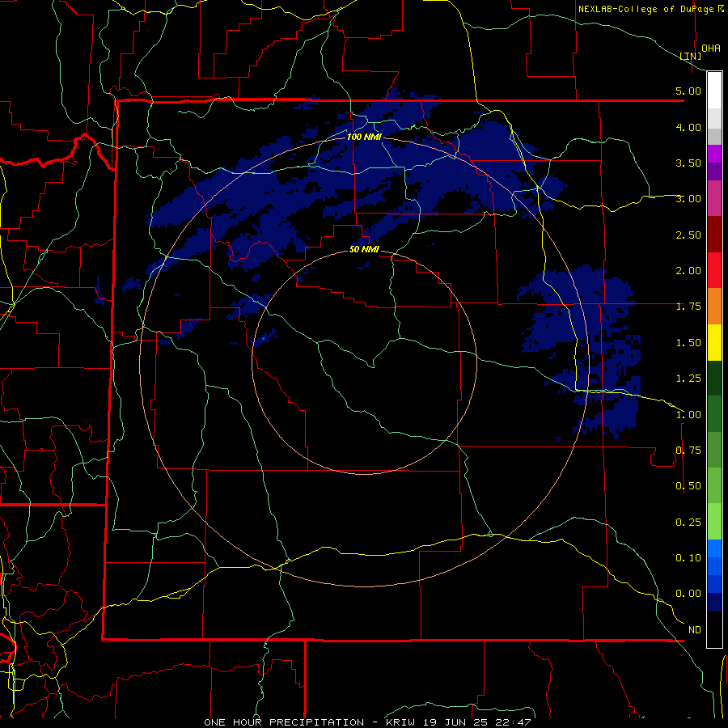The image size is (728, 728).
Task: Pick the pink swatch beside 3.00
Action: (714, 199)
